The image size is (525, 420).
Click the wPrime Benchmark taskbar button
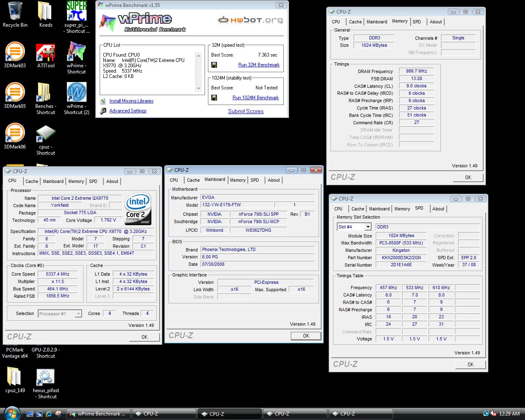pos(98,414)
